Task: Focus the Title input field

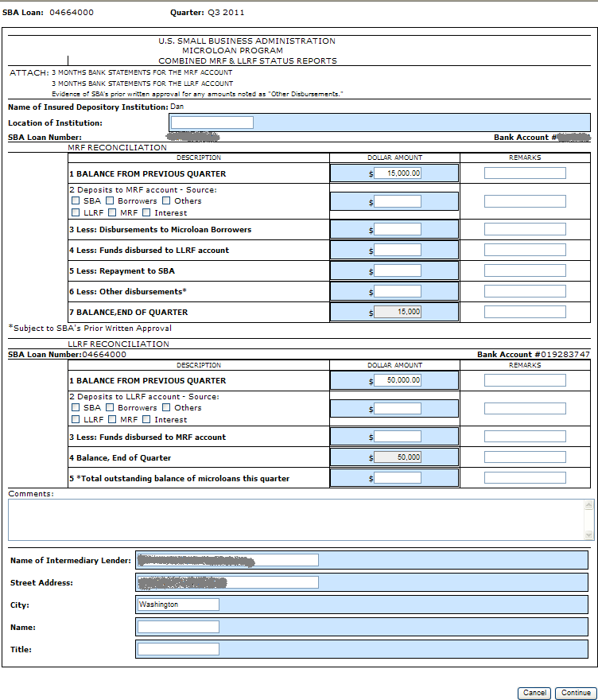Action: point(178,649)
